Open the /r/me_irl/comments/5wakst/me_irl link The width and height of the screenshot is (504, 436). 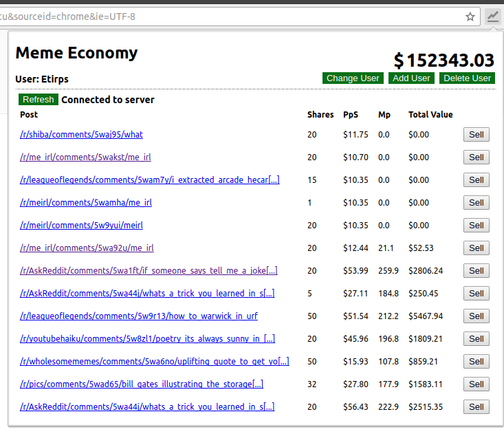[x=85, y=157]
